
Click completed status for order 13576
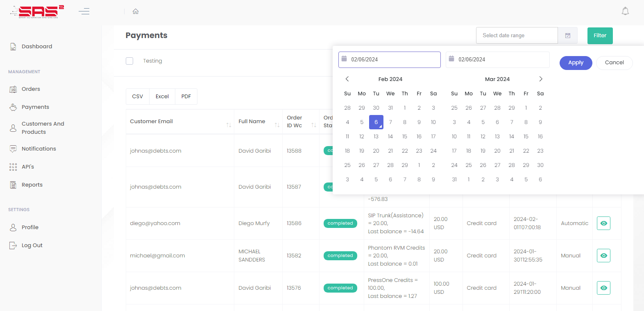(340, 288)
